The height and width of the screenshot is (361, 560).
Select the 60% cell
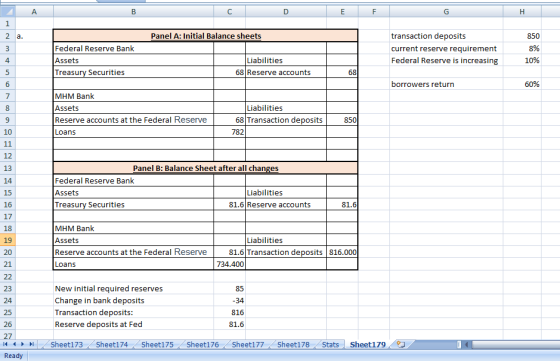tap(522, 84)
